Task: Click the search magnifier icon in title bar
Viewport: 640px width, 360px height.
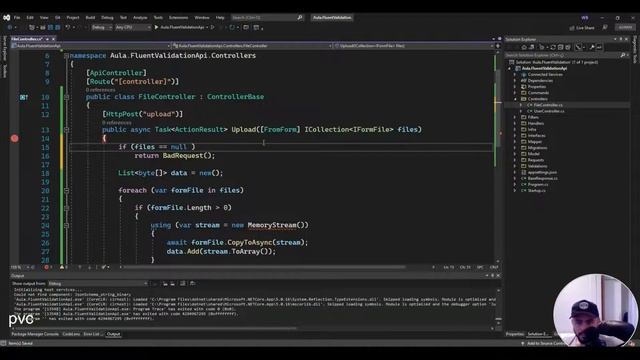Action: click(x=300, y=18)
